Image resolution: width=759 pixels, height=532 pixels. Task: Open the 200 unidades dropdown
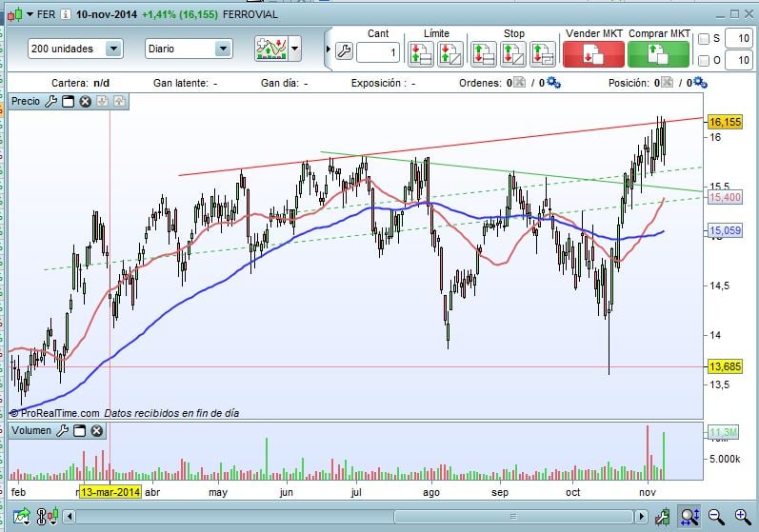(x=75, y=49)
